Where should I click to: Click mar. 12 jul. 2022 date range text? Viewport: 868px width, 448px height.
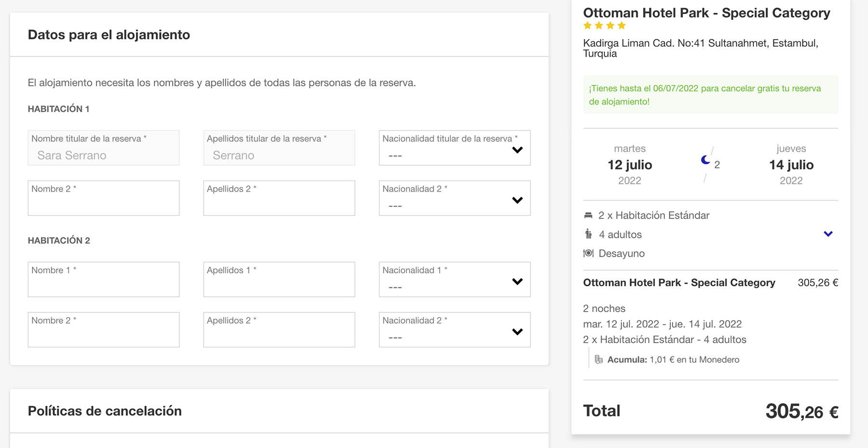tap(663, 324)
